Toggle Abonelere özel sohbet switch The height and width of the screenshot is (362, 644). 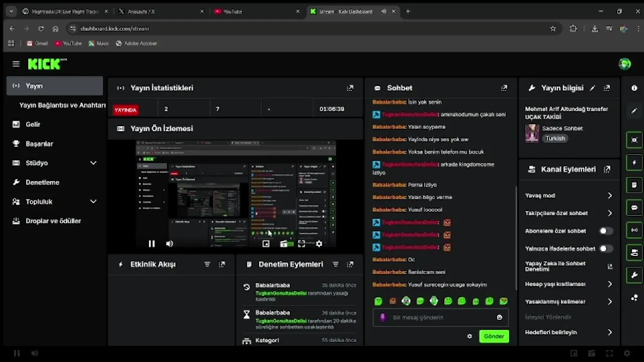(x=606, y=231)
